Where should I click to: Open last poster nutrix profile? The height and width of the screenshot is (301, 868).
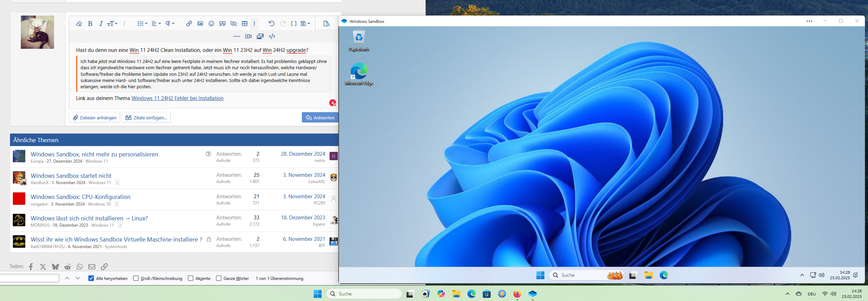[x=320, y=161]
